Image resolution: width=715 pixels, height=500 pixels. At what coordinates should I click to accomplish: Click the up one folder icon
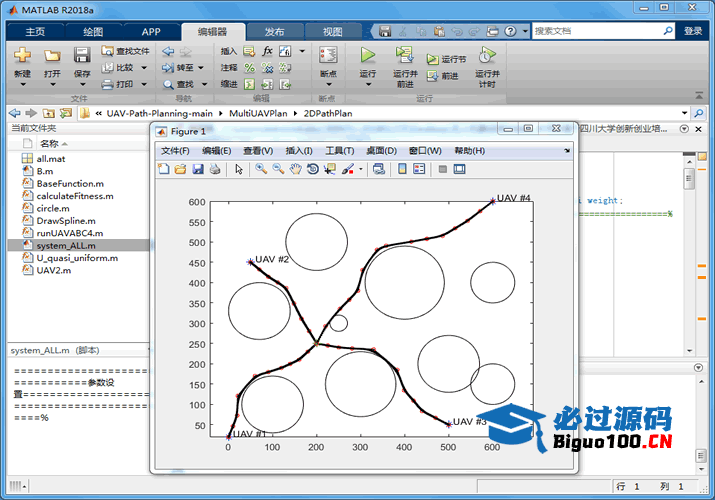click(48, 113)
